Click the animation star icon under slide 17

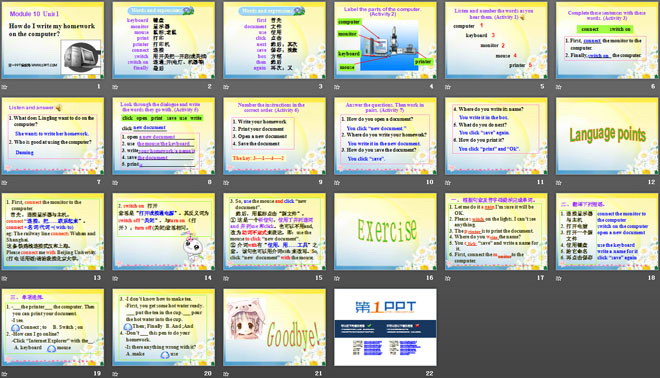(x=448, y=278)
